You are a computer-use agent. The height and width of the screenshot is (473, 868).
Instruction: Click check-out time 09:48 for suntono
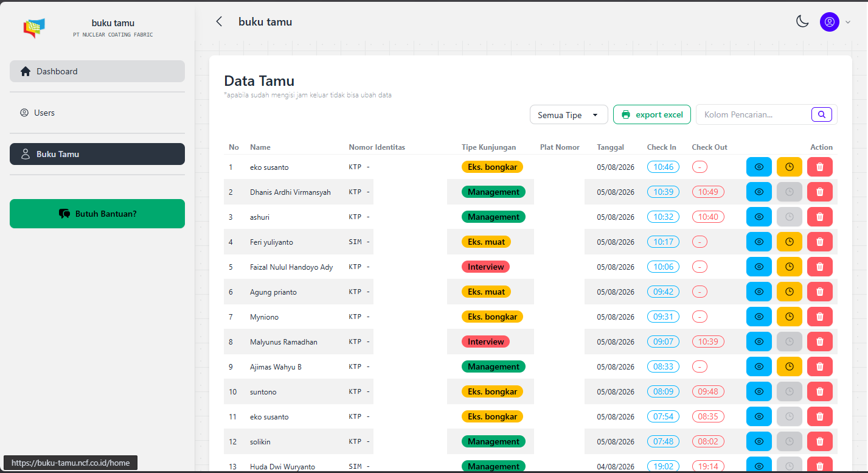coord(708,391)
